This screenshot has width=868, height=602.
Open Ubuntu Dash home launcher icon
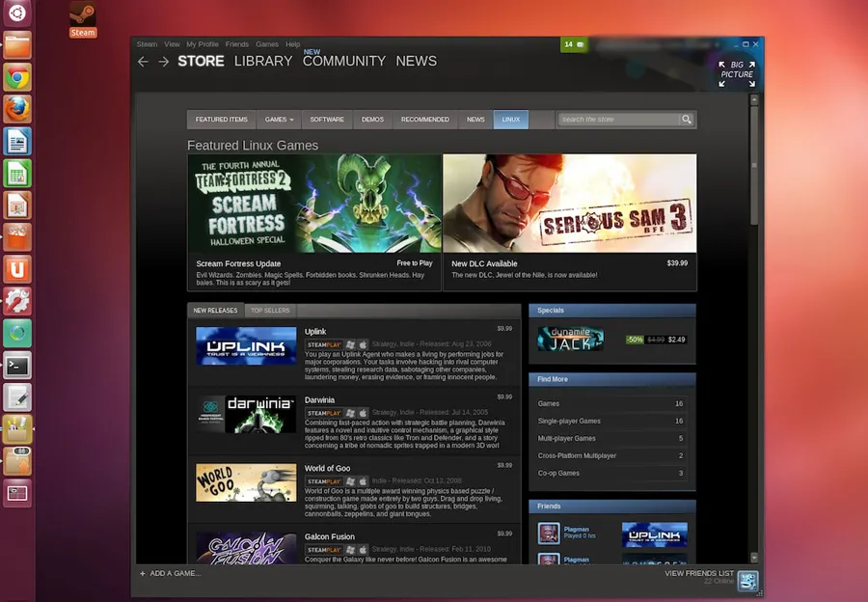pyautogui.click(x=17, y=13)
